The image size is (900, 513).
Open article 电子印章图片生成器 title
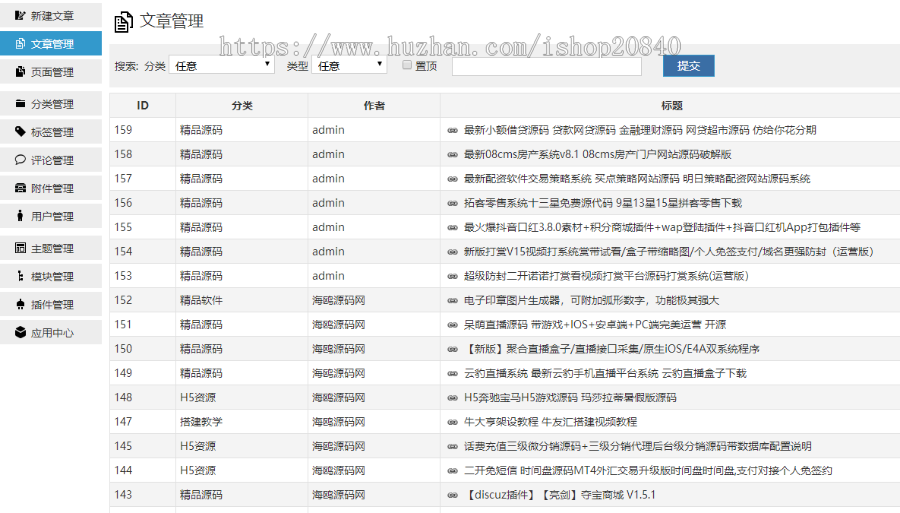pyautogui.click(x=591, y=300)
